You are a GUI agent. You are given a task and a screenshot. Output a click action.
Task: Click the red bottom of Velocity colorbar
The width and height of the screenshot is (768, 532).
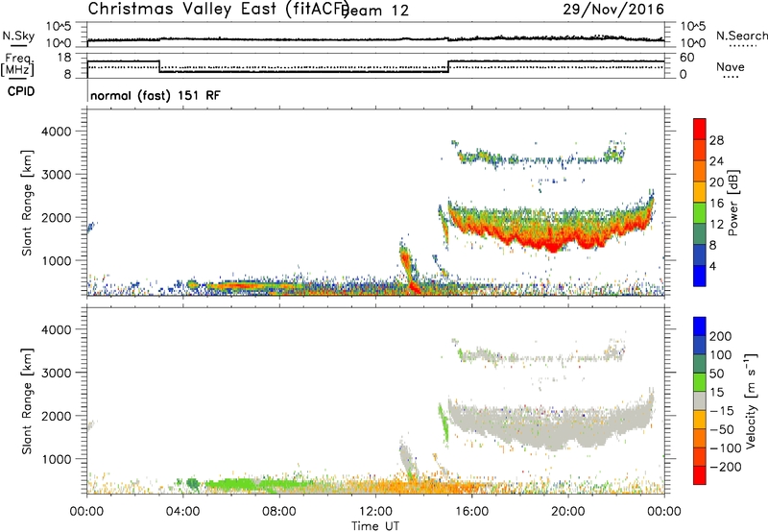700,475
